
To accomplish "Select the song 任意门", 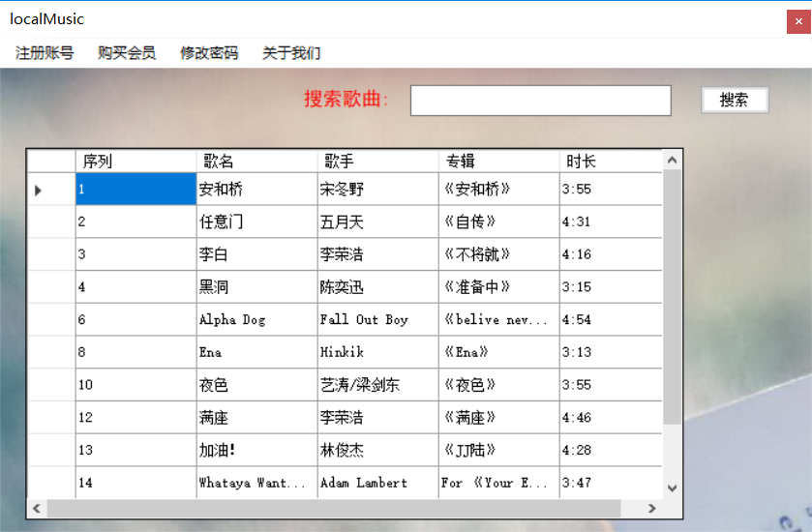I will tap(257, 222).
